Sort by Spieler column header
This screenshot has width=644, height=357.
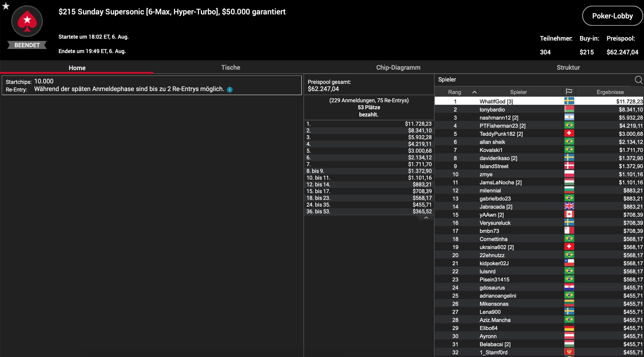point(518,92)
